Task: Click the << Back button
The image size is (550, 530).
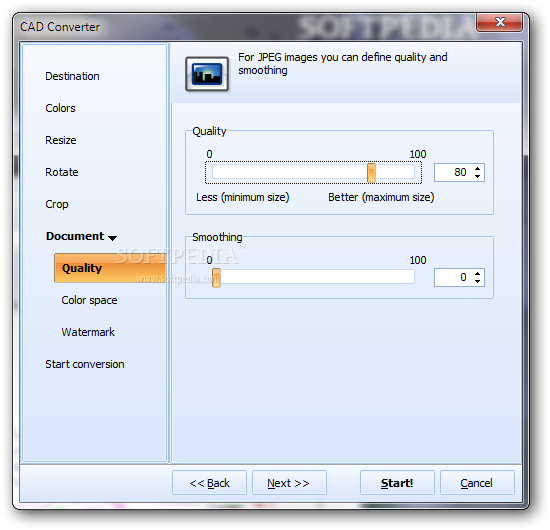Action: [x=209, y=483]
